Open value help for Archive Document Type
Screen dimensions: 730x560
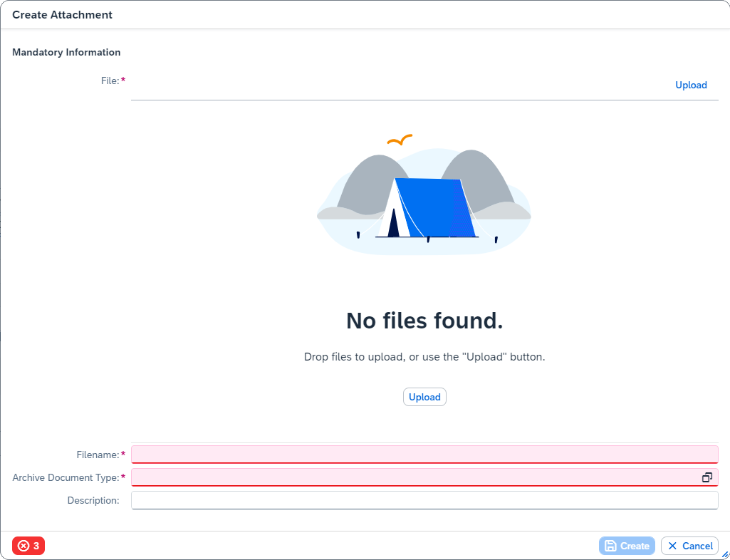click(x=707, y=477)
